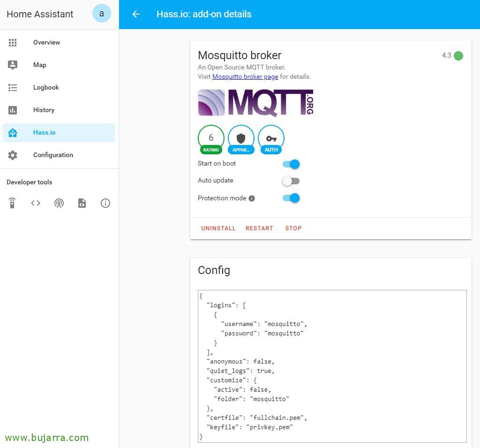Screen dimensions: 480x448
Task: Click the History chart icon
Action: click(13, 110)
